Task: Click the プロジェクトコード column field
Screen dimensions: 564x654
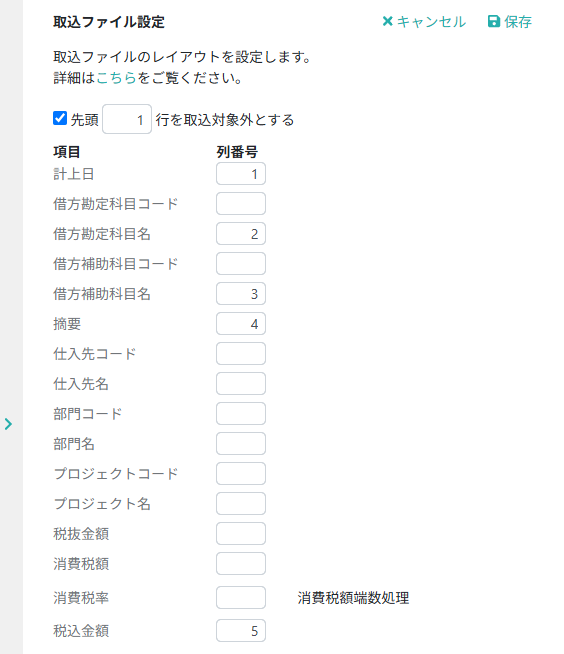Action: tap(241, 473)
